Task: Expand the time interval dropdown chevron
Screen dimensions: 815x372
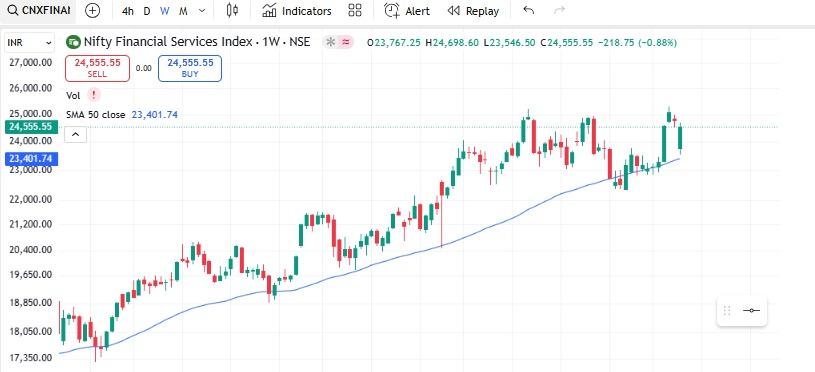Action: [202, 11]
